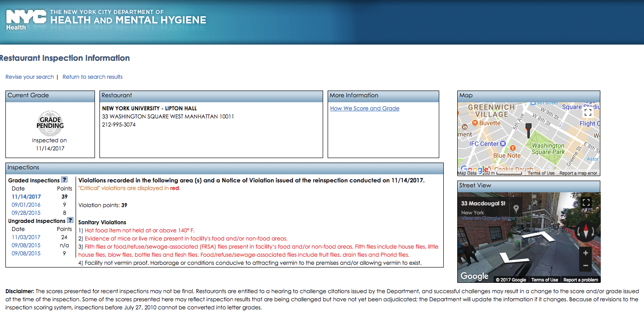Open the Ungraded Inspections help icon
This screenshot has width=644, height=313.
70,220
